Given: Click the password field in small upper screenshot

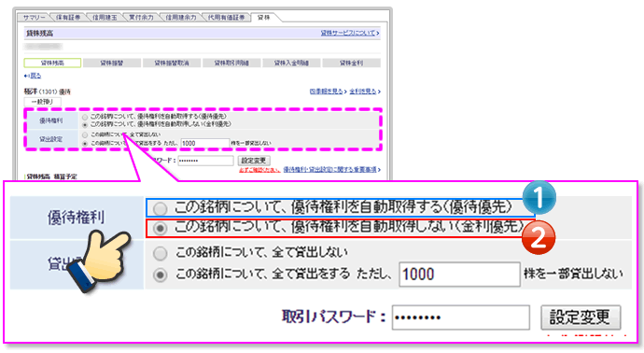Looking at the screenshot, I should click(205, 161).
